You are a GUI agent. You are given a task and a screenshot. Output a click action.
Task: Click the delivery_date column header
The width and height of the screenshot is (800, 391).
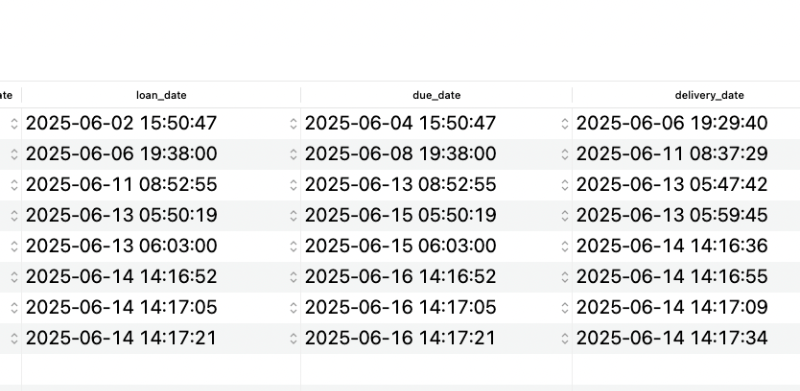point(709,95)
